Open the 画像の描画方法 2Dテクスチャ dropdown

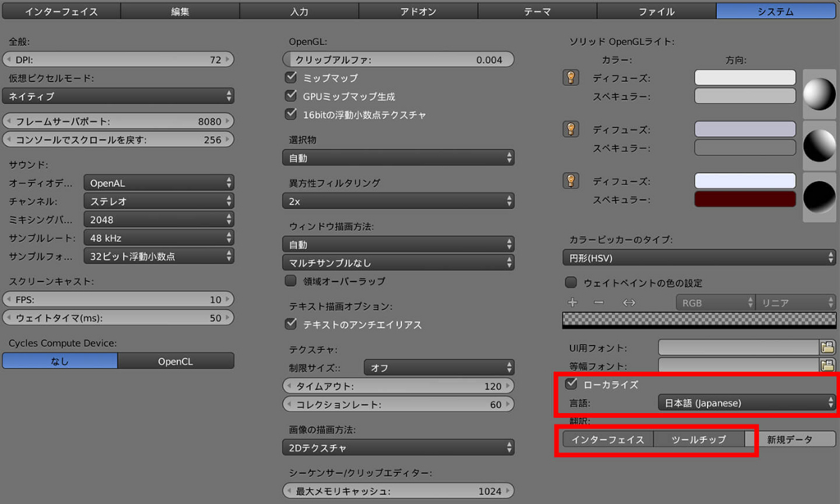[x=399, y=447]
